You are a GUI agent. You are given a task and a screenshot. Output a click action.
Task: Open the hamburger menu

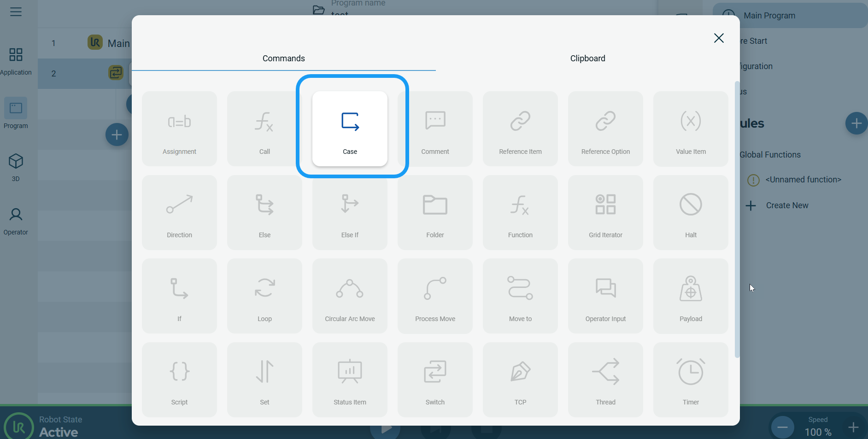click(x=16, y=12)
